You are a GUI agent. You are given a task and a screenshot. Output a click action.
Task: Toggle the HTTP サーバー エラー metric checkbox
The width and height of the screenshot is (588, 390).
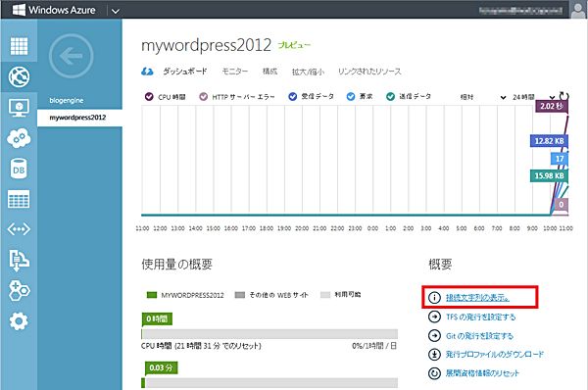tap(203, 97)
